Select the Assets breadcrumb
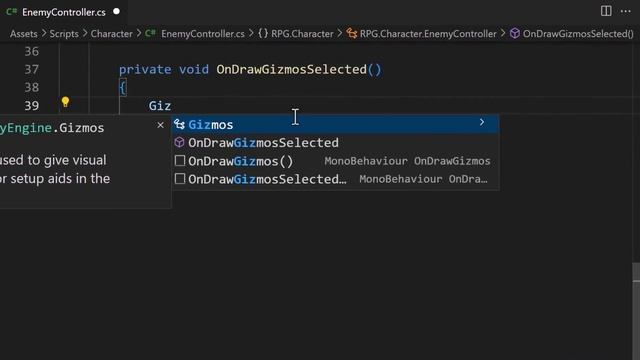Screen dimensions: 640x360 click(x=24, y=34)
